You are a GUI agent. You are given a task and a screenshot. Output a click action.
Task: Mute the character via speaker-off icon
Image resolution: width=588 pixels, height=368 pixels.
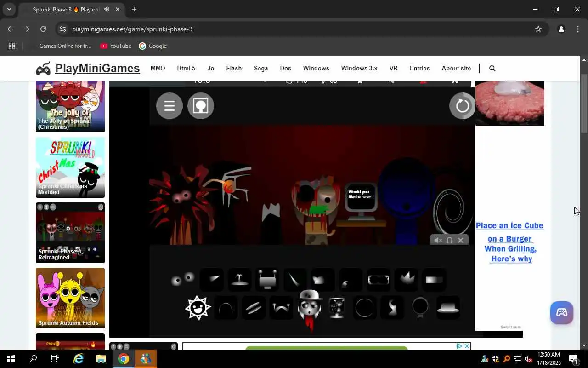point(438,240)
